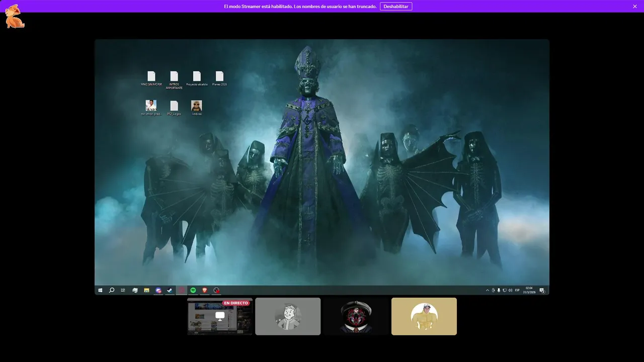Click the red highlighted app in streamed taskbar
The image size is (644, 362).
tap(182, 290)
